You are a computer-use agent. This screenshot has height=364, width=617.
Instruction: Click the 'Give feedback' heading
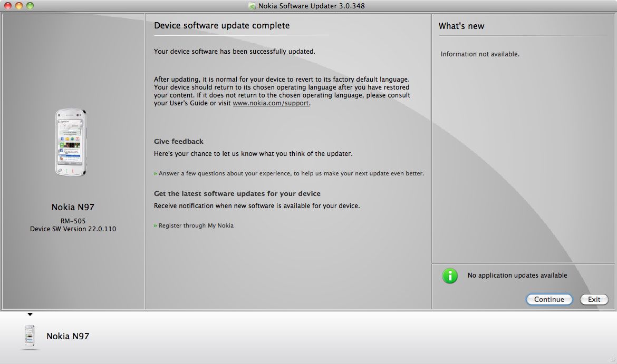(x=178, y=141)
